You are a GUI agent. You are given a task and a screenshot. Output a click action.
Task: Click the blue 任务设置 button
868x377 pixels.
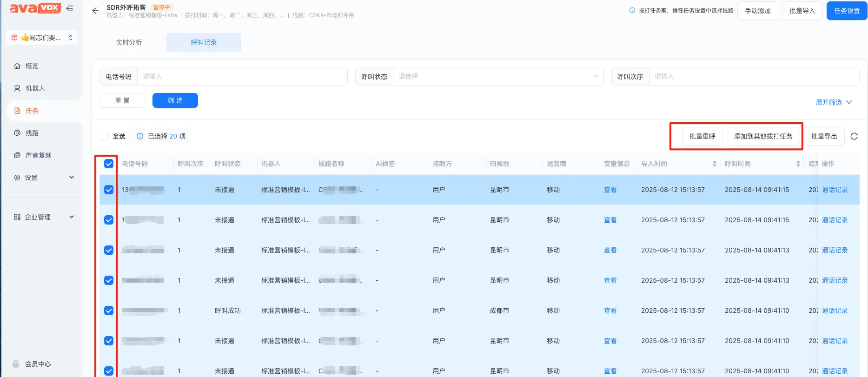(x=846, y=11)
